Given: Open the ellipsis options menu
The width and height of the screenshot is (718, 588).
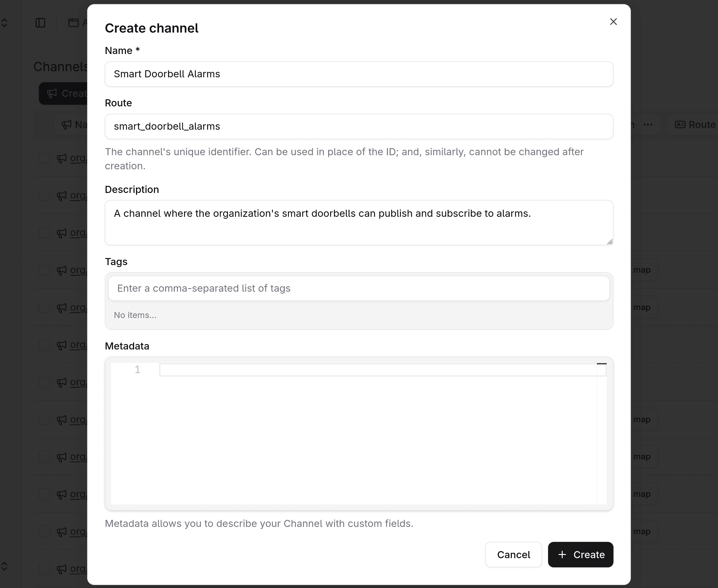Looking at the screenshot, I should (647, 125).
